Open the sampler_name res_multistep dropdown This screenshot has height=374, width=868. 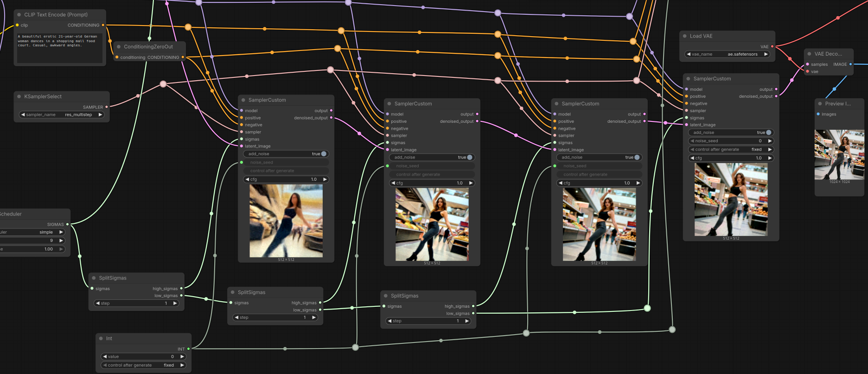click(x=62, y=114)
